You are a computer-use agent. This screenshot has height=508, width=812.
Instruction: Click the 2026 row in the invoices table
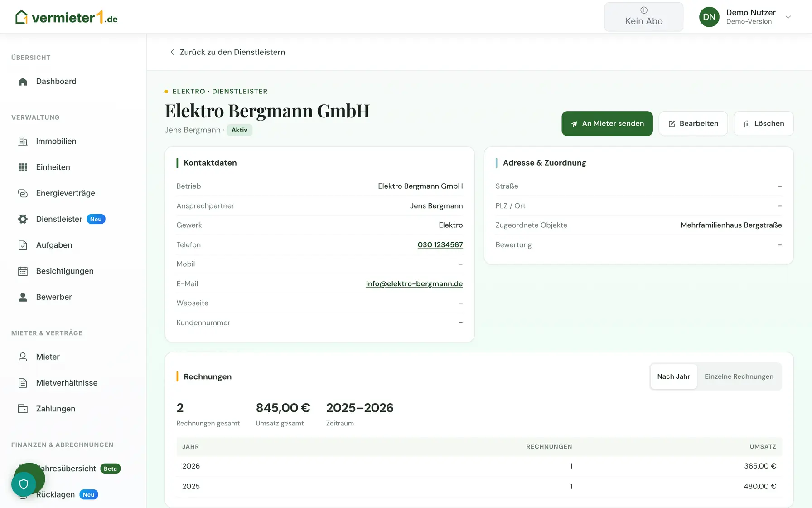[x=479, y=466]
